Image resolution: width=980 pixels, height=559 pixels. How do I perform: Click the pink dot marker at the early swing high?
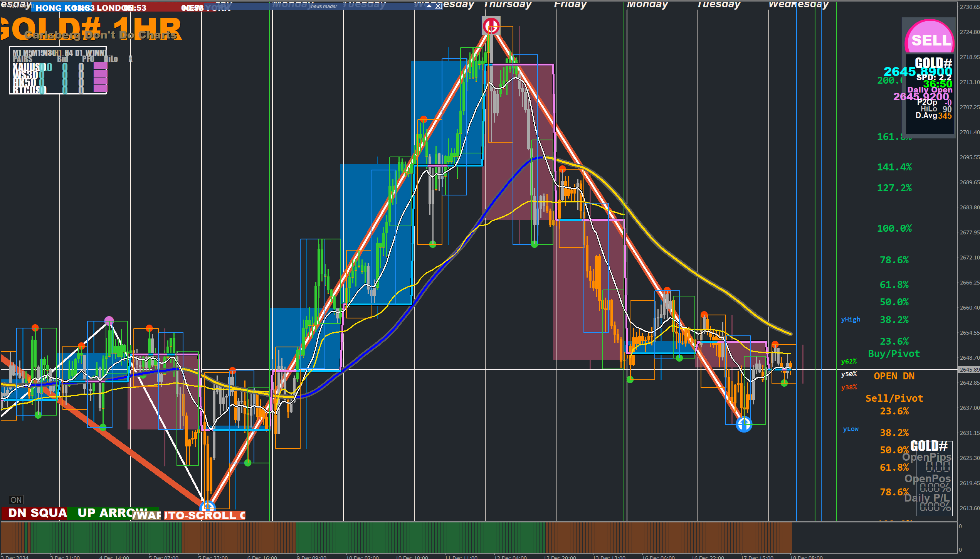pyautogui.click(x=109, y=320)
